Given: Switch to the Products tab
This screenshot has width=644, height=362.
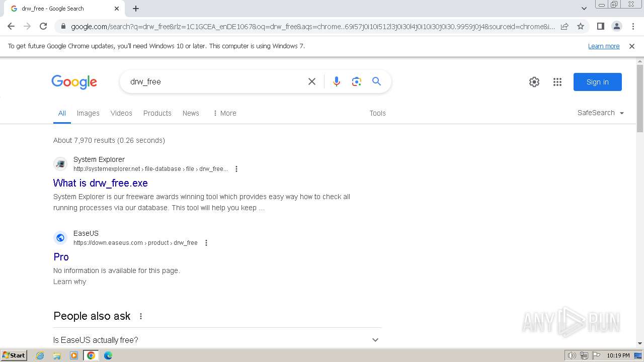Looking at the screenshot, I should [x=157, y=113].
